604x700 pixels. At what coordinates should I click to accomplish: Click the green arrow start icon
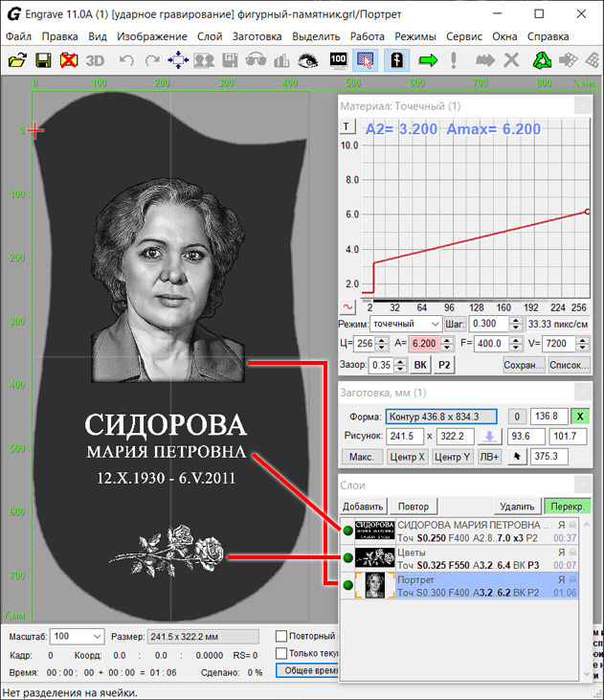[428, 60]
